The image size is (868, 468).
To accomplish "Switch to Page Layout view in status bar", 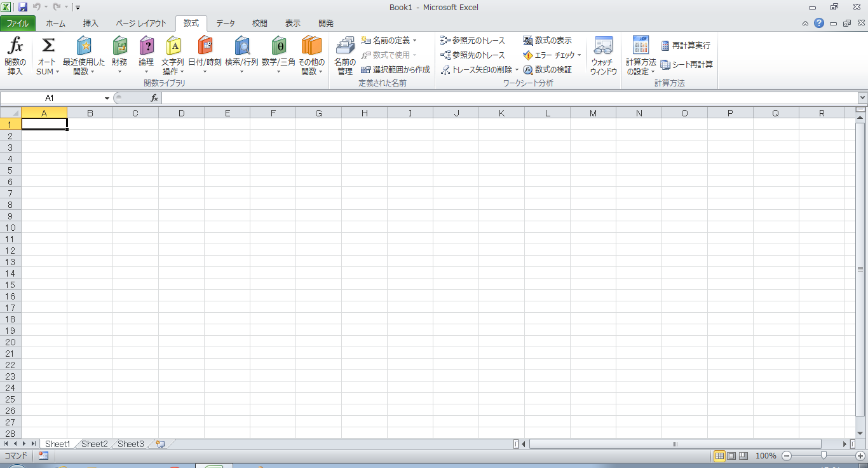I will click(731, 456).
